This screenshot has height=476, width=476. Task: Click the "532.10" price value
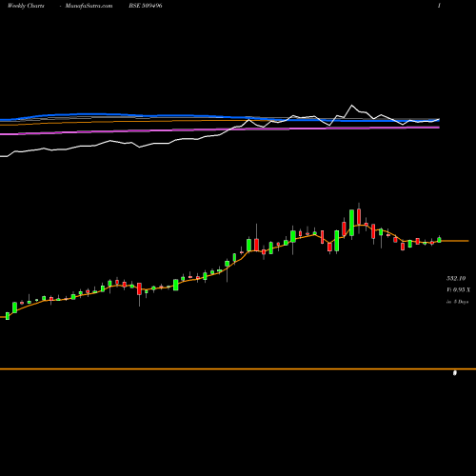click(x=456, y=278)
